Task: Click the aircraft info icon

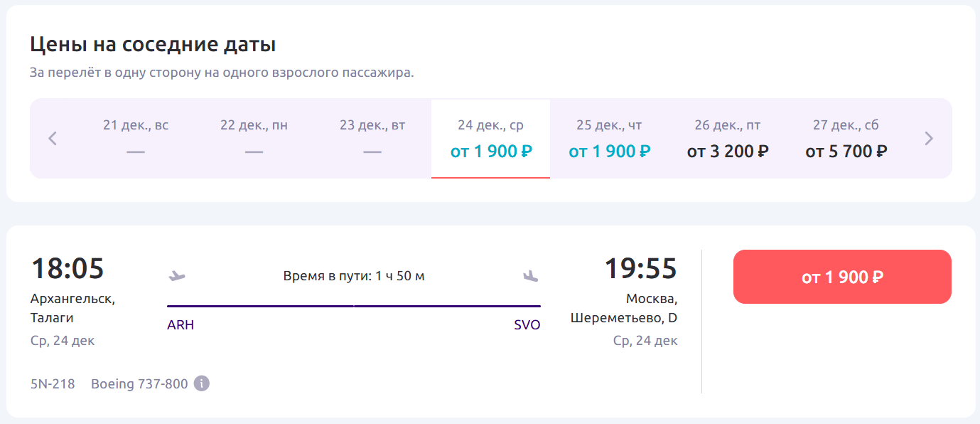Action: pyautogui.click(x=202, y=383)
